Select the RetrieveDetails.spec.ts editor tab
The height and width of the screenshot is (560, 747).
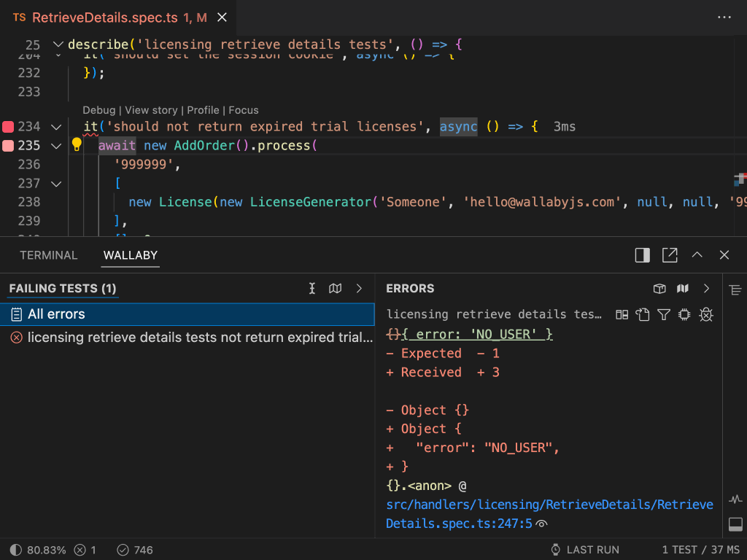109,17
